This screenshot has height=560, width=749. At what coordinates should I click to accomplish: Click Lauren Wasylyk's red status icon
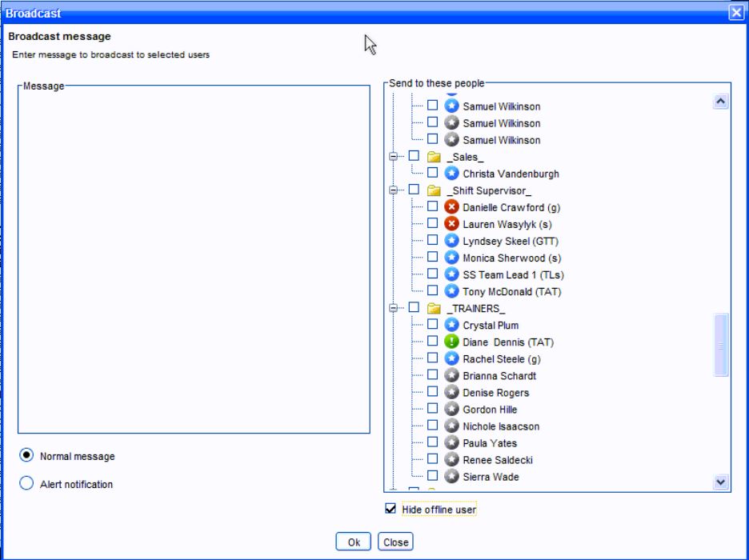(451, 224)
